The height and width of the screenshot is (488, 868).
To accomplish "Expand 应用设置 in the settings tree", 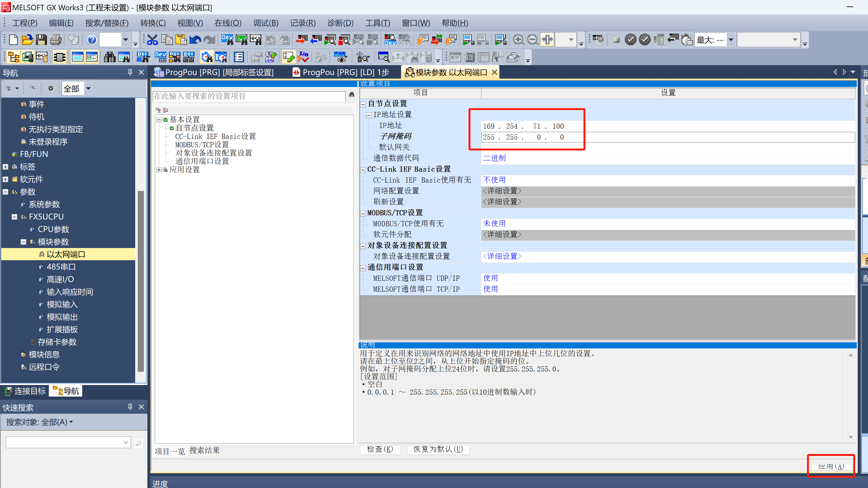I will click(x=159, y=170).
